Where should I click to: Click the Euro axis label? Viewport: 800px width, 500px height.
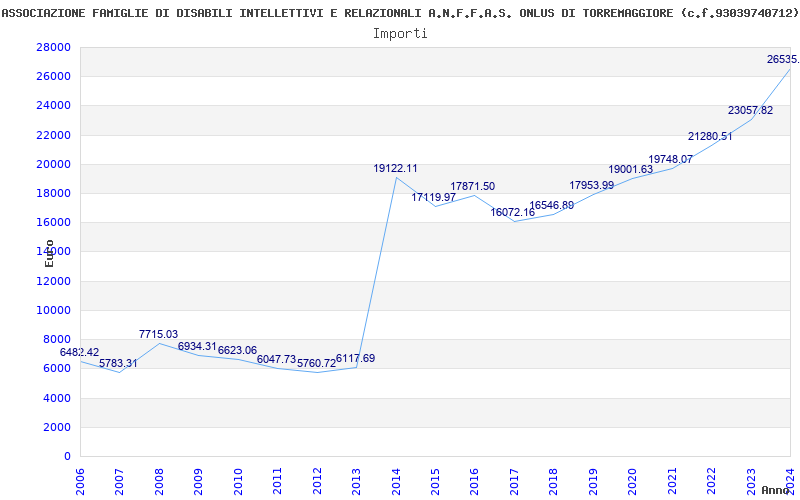click(x=49, y=253)
